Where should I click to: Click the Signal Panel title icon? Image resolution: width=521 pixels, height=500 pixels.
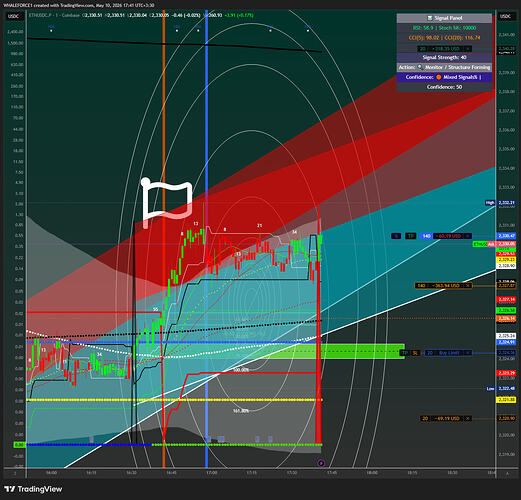(x=430, y=18)
